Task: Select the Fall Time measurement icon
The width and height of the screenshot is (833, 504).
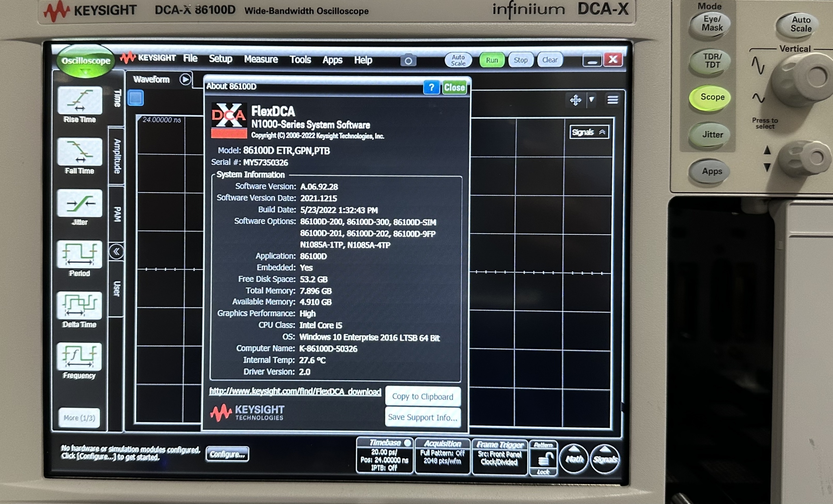Action: [80, 152]
